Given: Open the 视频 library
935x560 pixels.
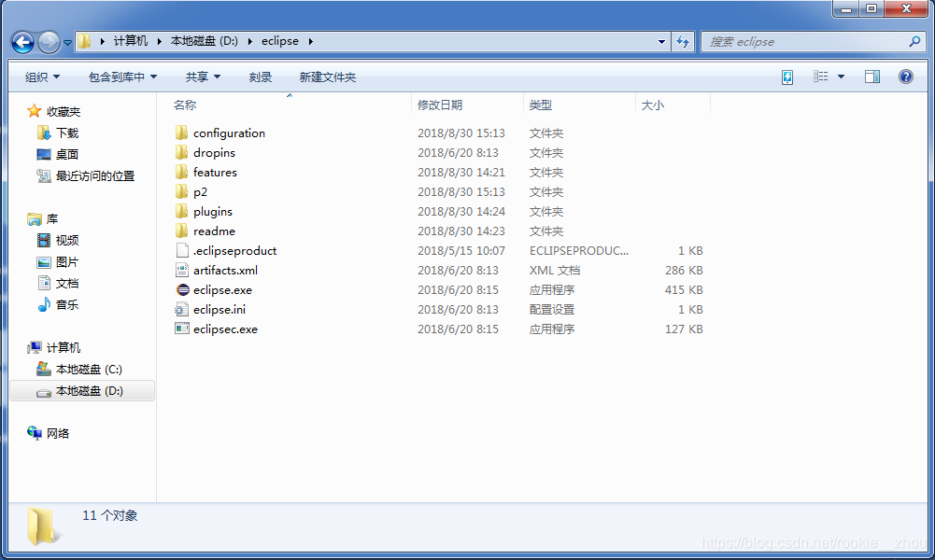Looking at the screenshot, I should coord(67,240).
